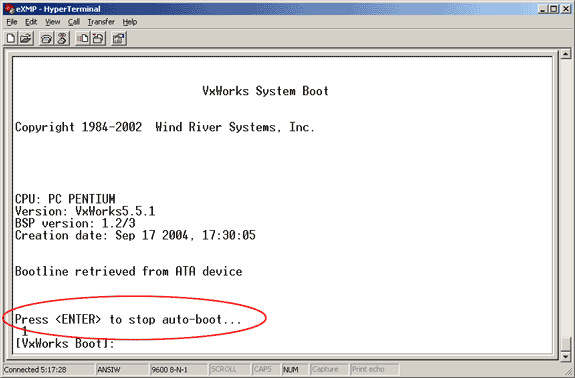Click the 'Version: VxWorks5.5.1' line

(85, 211)
